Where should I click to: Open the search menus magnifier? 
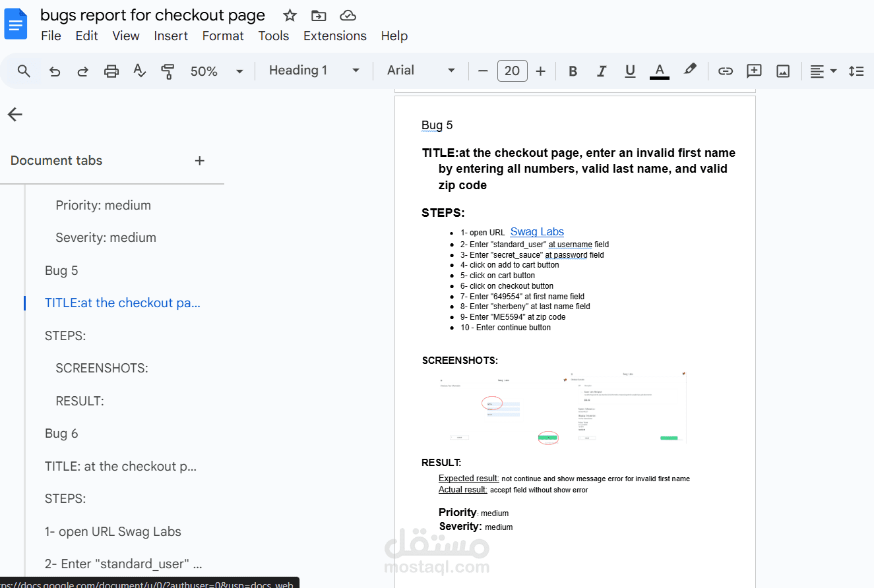tap(24, 71)
